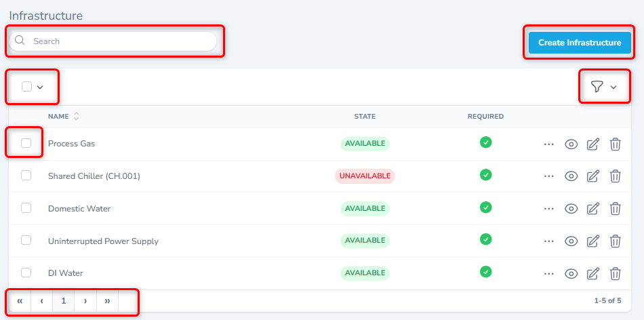Open the filter funnel dropdown
644x320 pixels.
(x=603, y=87)
